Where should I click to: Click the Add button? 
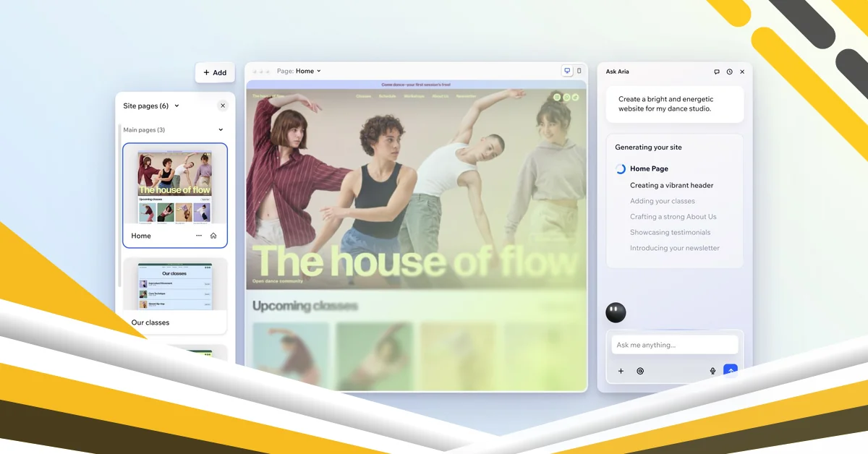click(215, 72)
